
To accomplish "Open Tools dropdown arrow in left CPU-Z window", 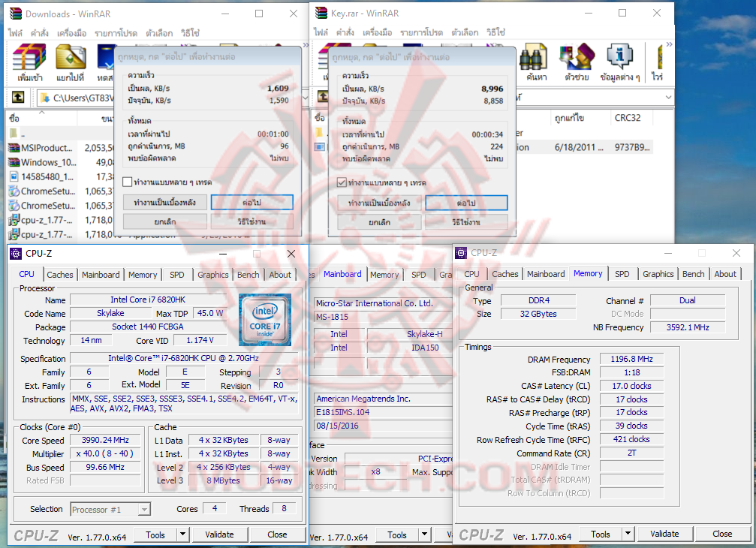I will [182, 534].
